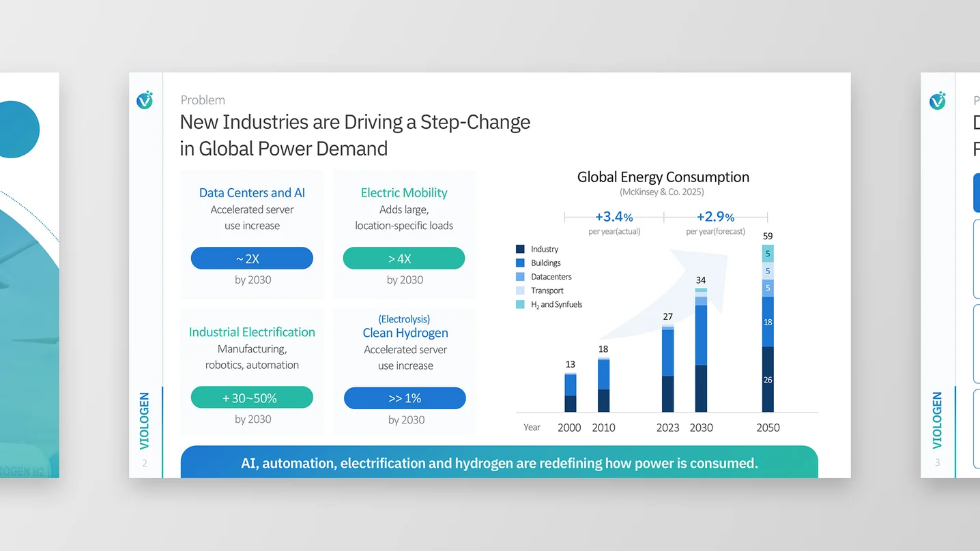Viewport: 980px width, 551px height.
Task: Select the >4X green pill
Action: [404, 258]
